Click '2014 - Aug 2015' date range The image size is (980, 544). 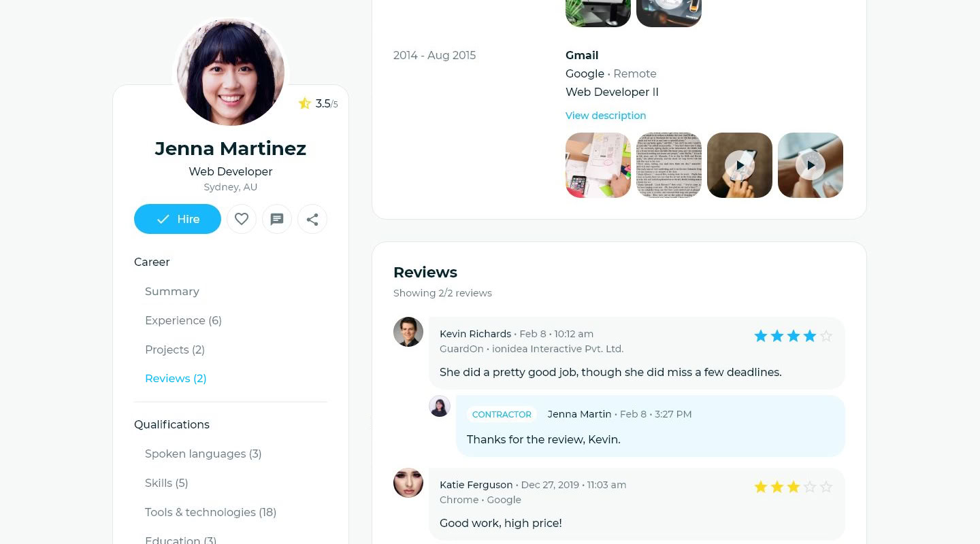[x=434, y=55]
